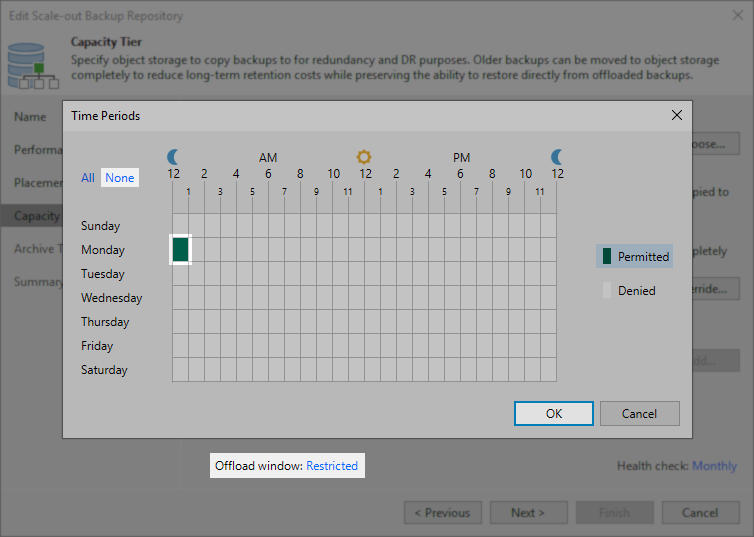Click the green Permitted color swatch
Viewport: 754px width, 537px height.
tap(607, 256)
